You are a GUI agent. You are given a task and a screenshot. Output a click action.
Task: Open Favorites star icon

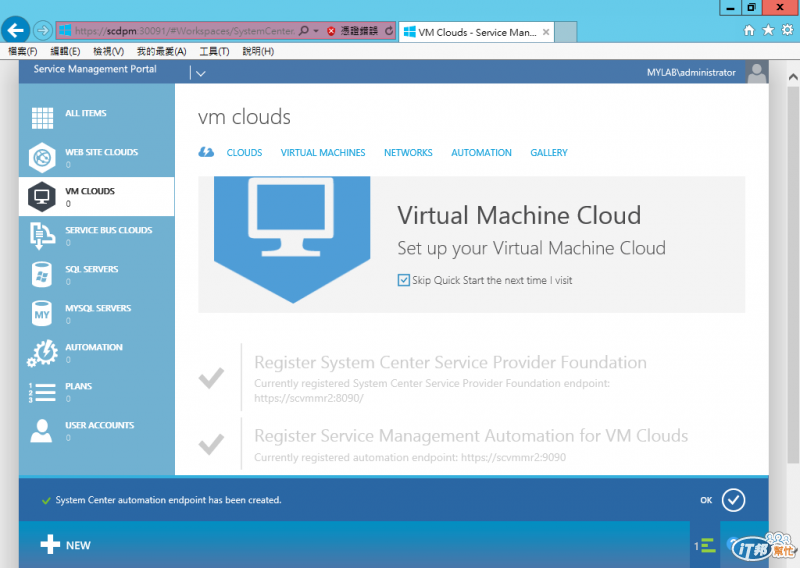pyautogui.click(x=768, y=31)
